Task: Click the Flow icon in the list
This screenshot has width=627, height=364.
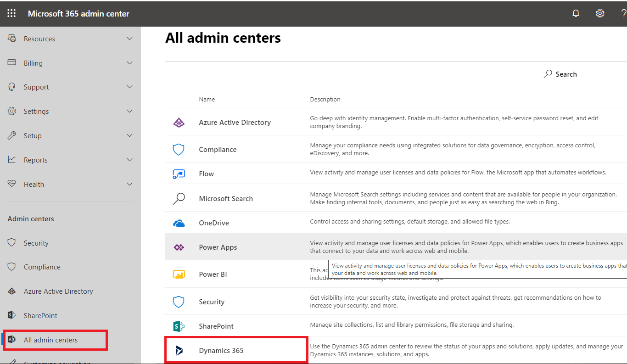Action: pyautogui.click(x=179, y=174)
